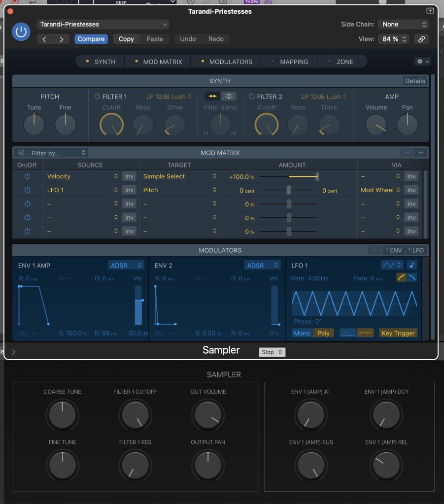The height and width of the screenshot is (504, 444).
Task: Open the ZONE tab
Action: click(344, 62)
